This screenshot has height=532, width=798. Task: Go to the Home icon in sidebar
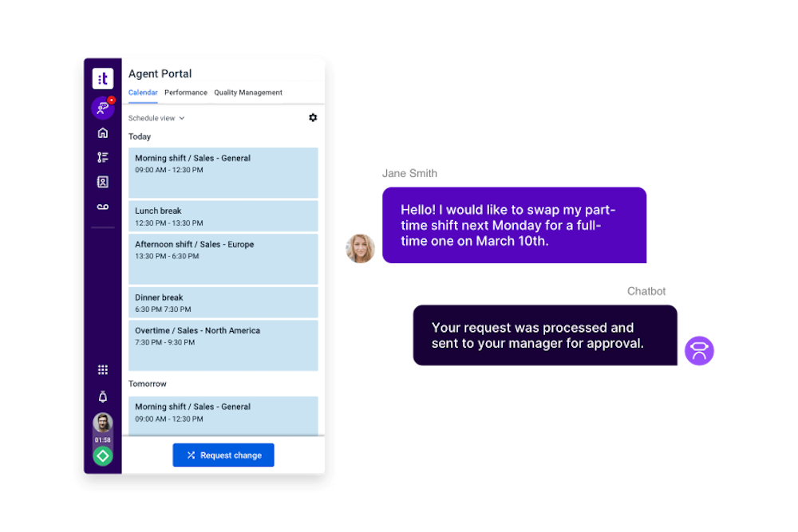click(x=103, y=132)
